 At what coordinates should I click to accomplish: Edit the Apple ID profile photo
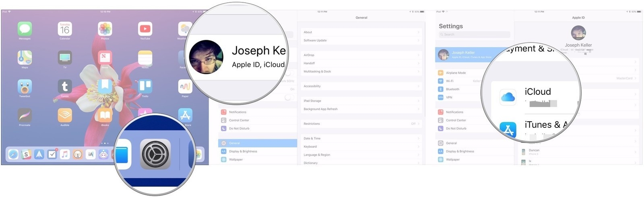tap(578, 33)
